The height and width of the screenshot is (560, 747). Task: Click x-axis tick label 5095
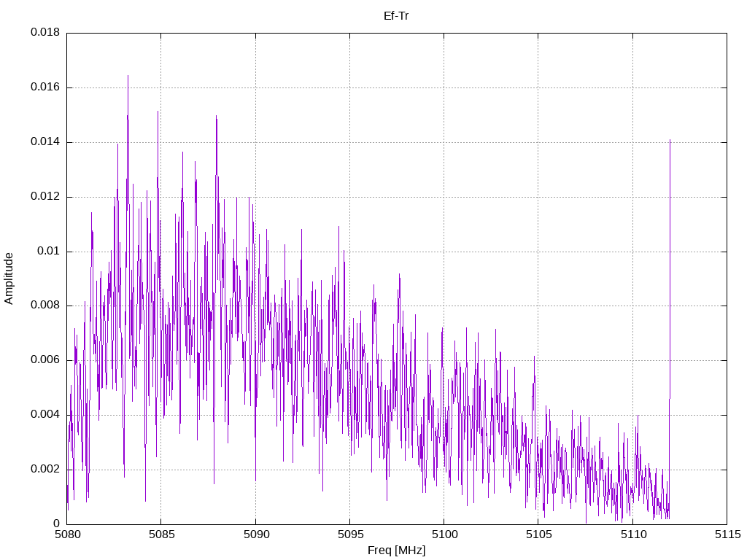pyautogui.click(x=350, y=534)
